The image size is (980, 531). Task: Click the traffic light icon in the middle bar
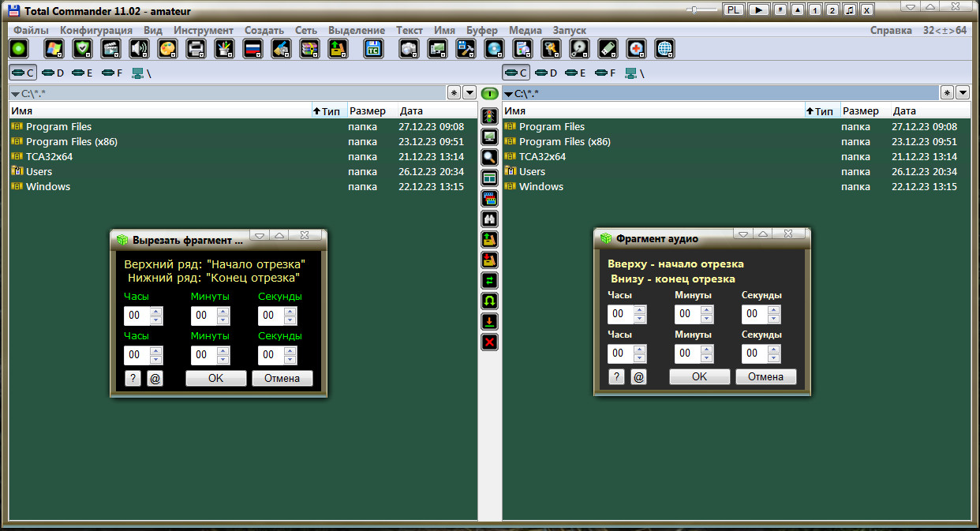489,116
